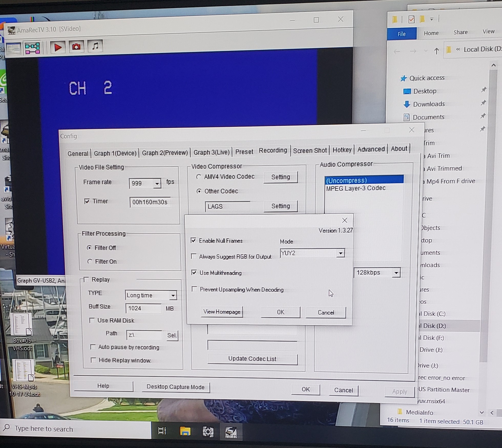Click the Downloads arrow icon in Quick access
Viewport: 502px width, 448px height.
[x=406, y=104]
